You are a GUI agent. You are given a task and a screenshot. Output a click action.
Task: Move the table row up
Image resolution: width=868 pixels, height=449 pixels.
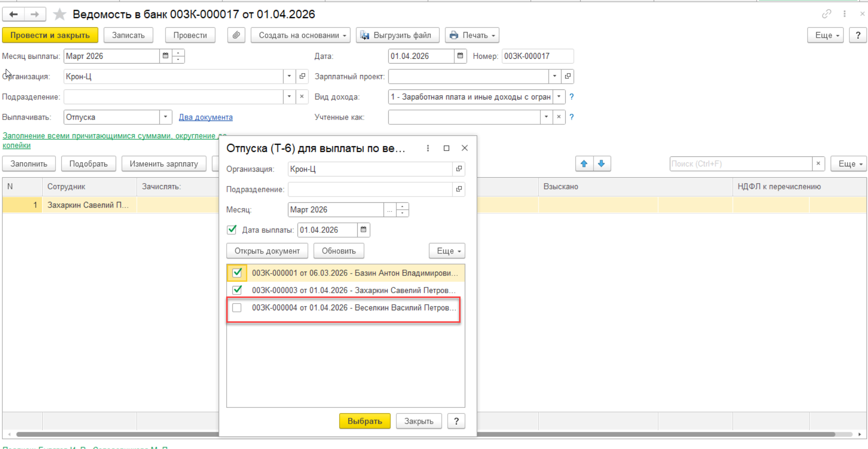click(x=584, y=164)
